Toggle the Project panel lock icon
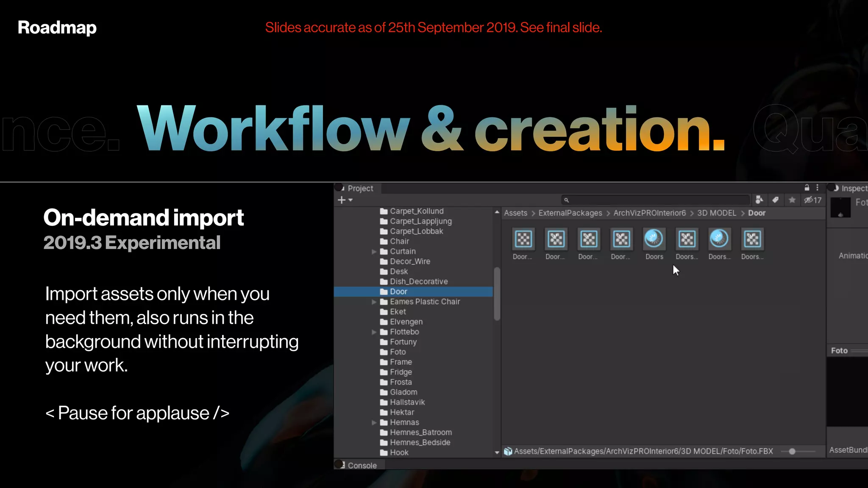This screenshot has height=488, width=868. [x=807, y=188]
